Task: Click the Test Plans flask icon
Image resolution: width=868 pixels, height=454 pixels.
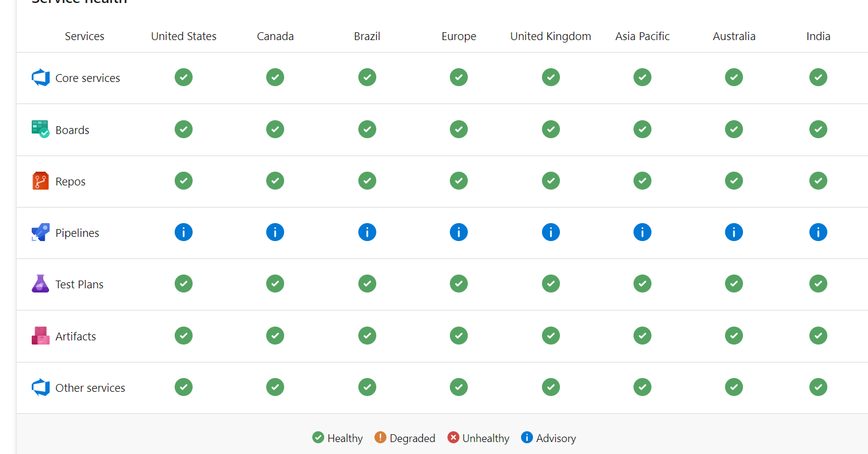Action: tap(40, 284)
